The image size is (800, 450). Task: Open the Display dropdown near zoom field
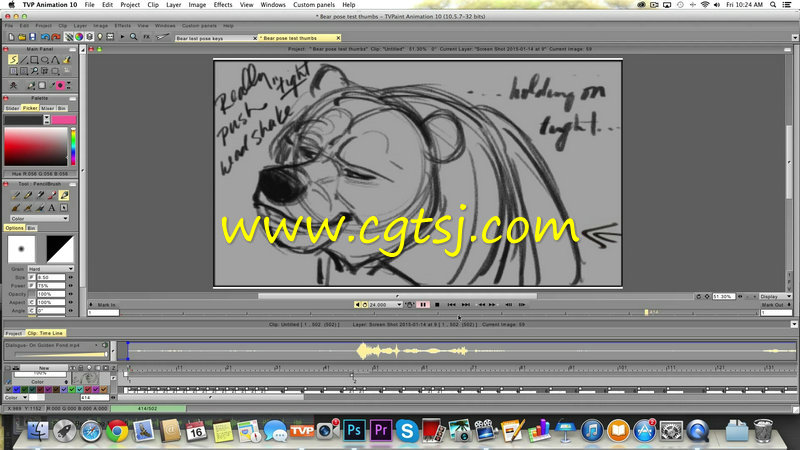[x=775, y=296]
